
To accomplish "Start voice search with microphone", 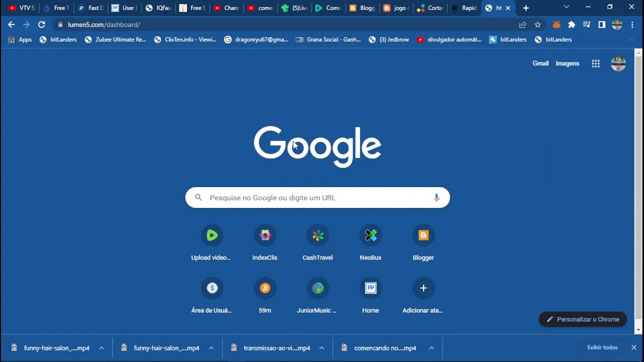I will [x=436, y=198].
